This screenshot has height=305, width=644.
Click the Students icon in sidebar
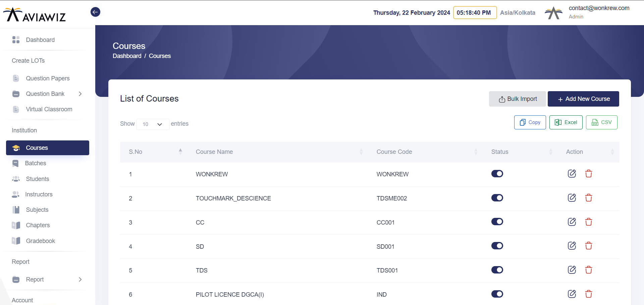(x=16, y=179)
